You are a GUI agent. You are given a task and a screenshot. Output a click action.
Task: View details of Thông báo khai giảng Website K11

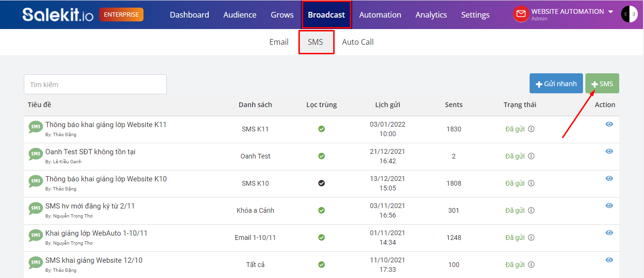click(609, 124)
